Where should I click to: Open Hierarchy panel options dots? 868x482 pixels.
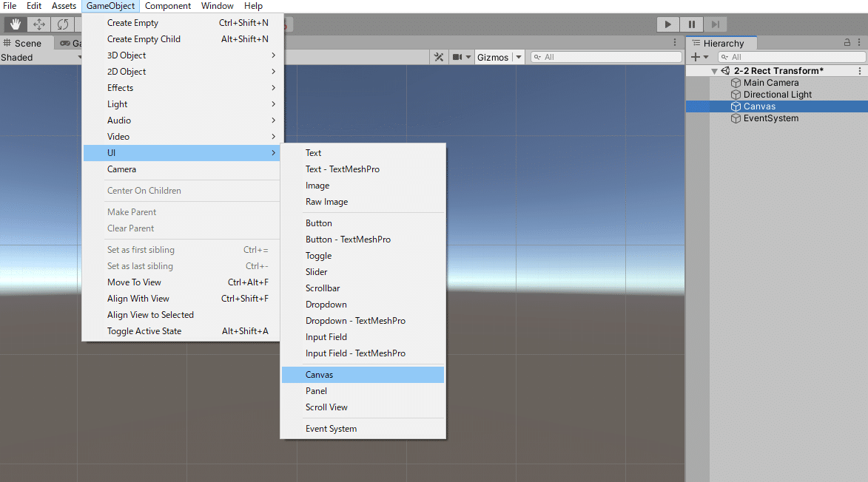[x=859, y=43]
